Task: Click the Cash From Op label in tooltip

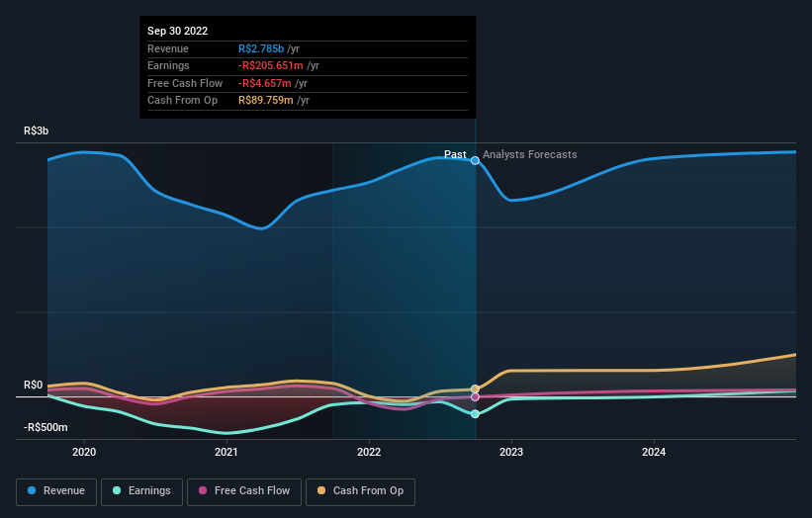Action: point(182,101)
